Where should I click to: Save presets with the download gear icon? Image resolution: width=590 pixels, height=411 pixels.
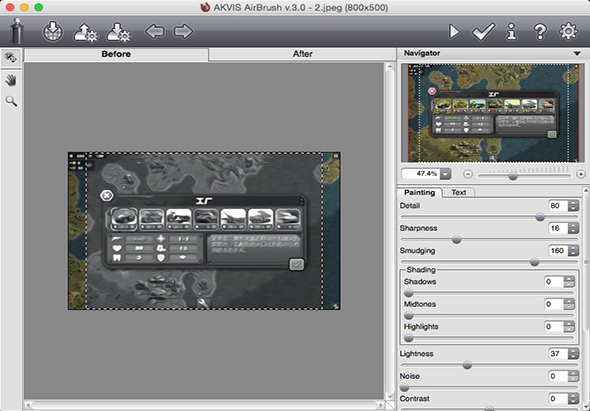(x=118, y=32)
